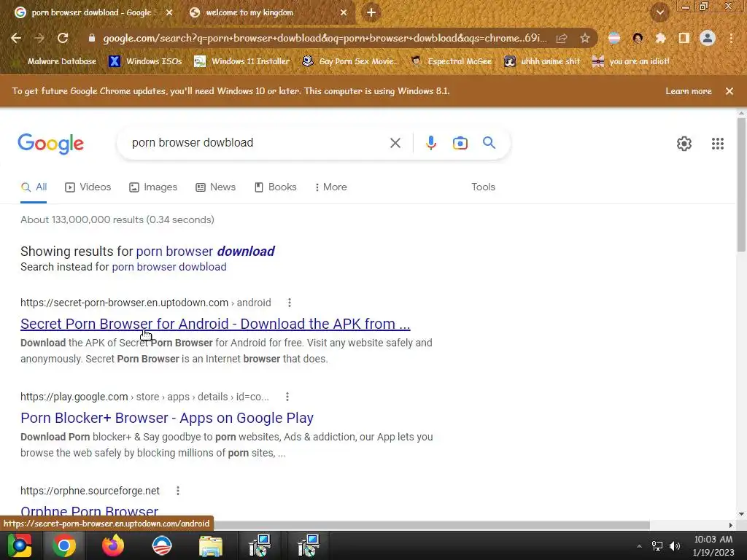The height and width of the screenshot is (560, 747).
Task: Switch to News results tab
Action: (x=216, y=187)
